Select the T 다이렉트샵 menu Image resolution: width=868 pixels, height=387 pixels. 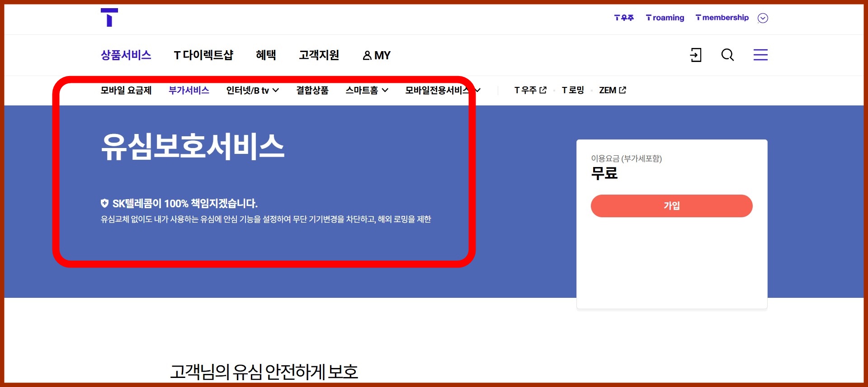[203, 55]
